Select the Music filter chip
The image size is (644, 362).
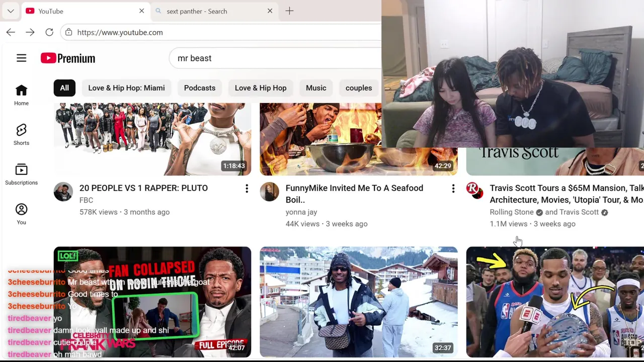click(316, 88)
